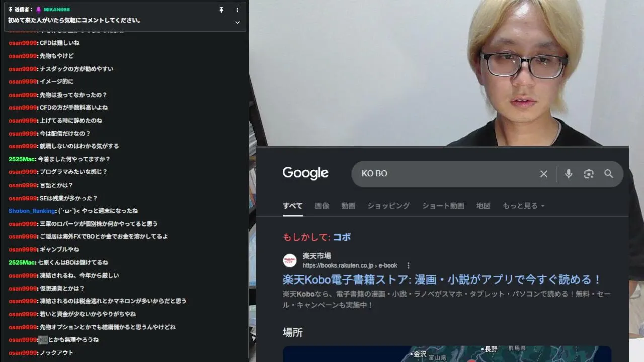
Task: Switch to the 地図 tab
Action: point(484,206)
